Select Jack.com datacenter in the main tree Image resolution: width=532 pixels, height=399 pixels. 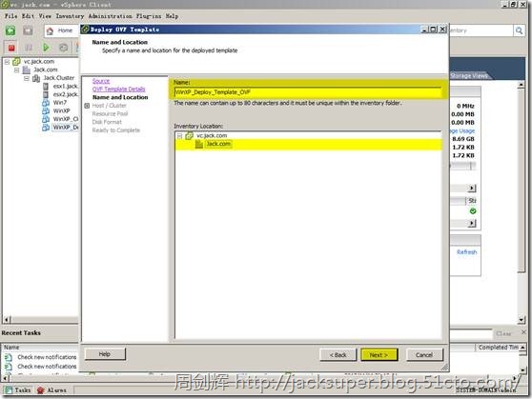(x=46, y=70)
